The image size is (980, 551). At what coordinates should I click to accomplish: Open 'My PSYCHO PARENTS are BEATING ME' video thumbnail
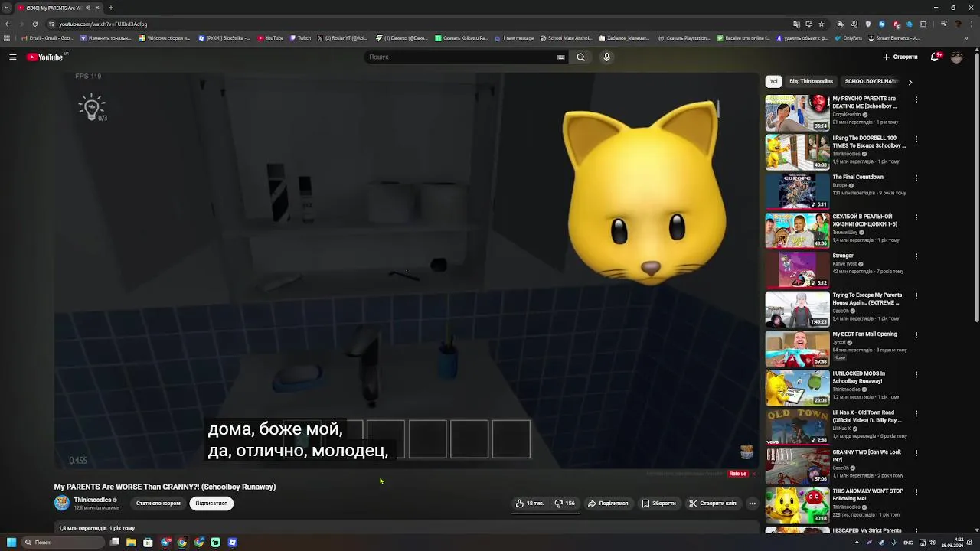coord(797,112)
